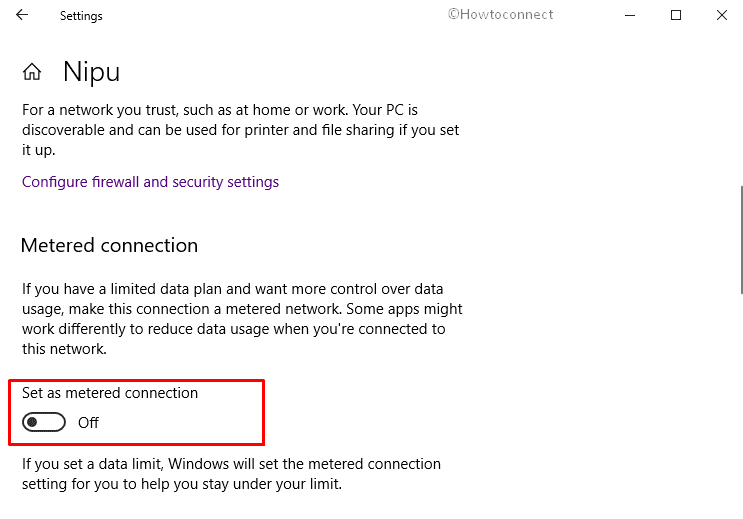Click the vertical scrollbar thumb
Image resolution: width=743 pixels, height=519 pixels.
point(741,240)
